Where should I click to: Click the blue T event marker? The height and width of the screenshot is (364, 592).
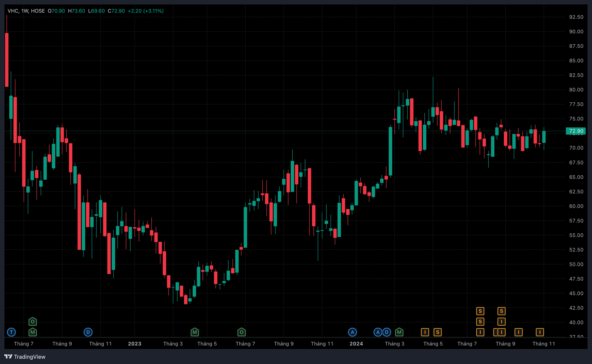(x=11, y=332)
